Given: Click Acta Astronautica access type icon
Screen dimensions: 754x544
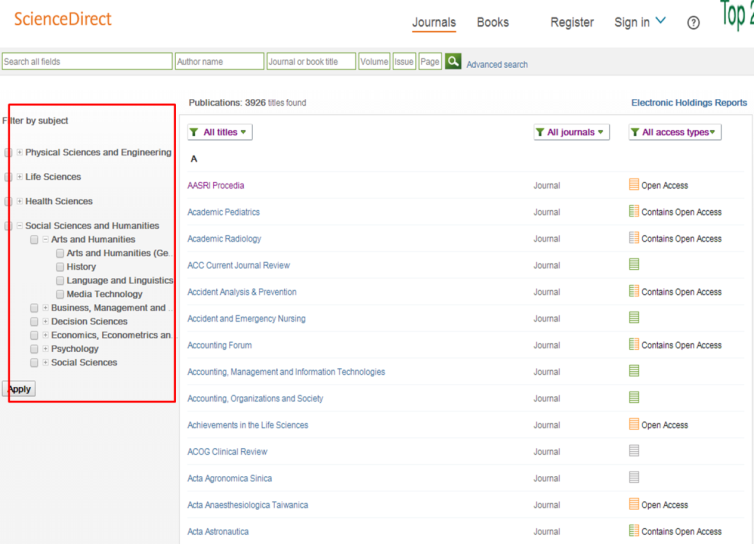Looking at the screenshot, I should click(634, 531).
